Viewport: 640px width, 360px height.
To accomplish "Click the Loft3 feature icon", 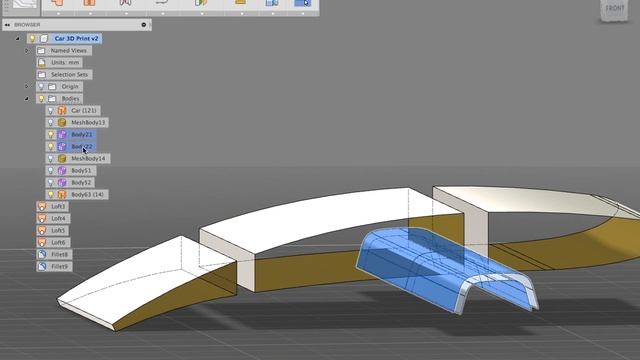I will [x=42, y=207].
